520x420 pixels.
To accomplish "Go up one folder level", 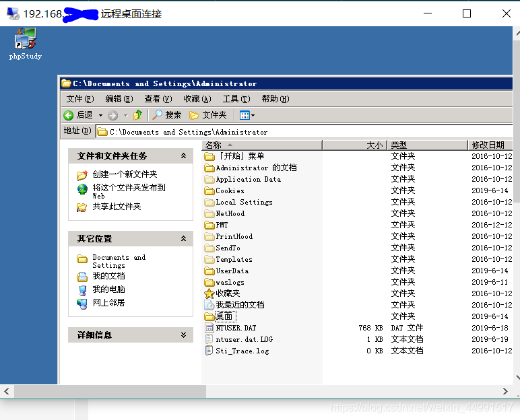I will pyautogui.click(x=137, y=115).
